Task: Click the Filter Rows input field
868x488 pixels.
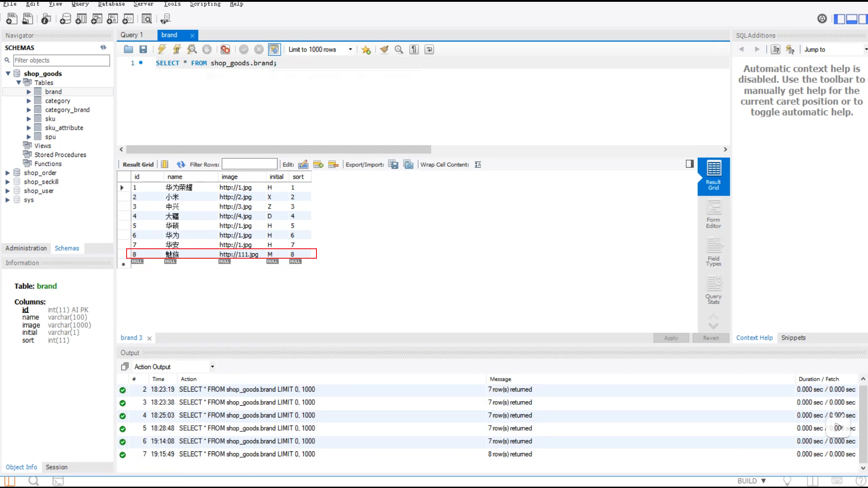Action: (250, 164)
